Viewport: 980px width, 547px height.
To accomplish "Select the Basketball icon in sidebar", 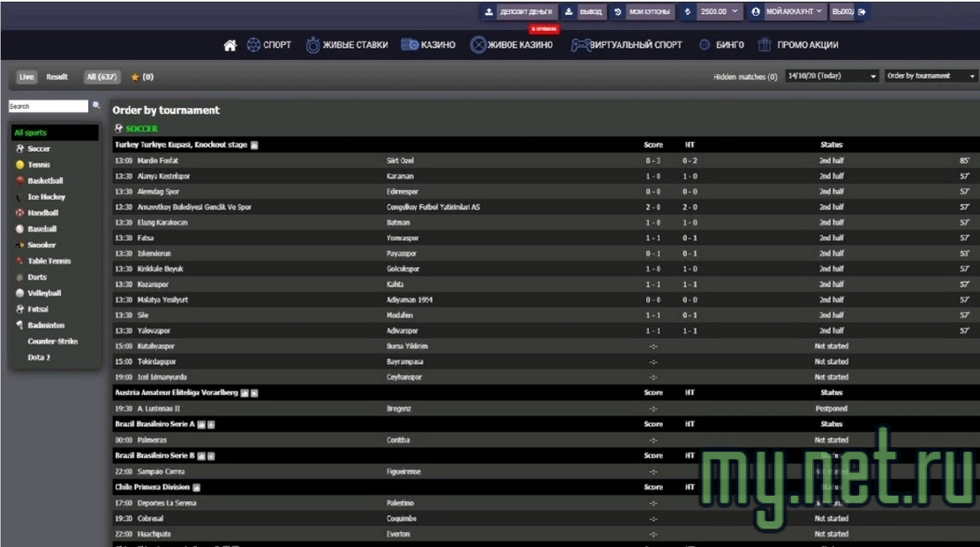I will click(19, 181).
